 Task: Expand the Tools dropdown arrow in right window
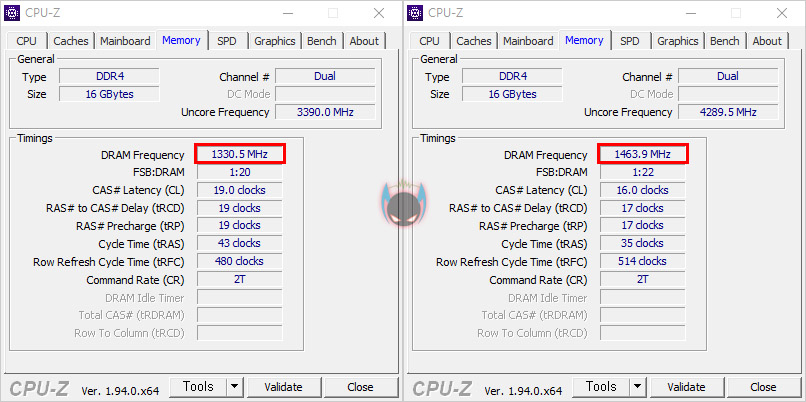click(637, 387)
